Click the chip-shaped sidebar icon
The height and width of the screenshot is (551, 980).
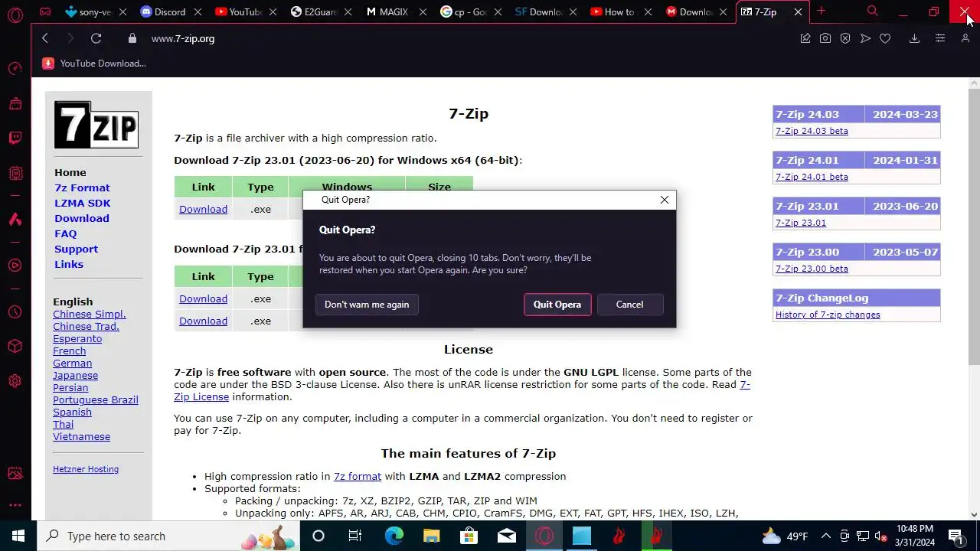(15, 173)
